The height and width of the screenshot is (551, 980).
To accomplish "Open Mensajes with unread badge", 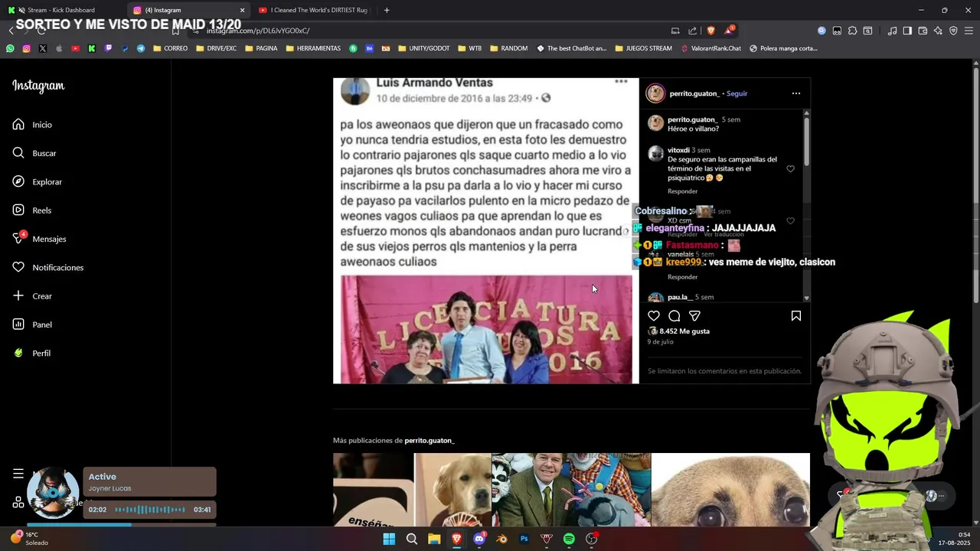I will coord(39,239).
